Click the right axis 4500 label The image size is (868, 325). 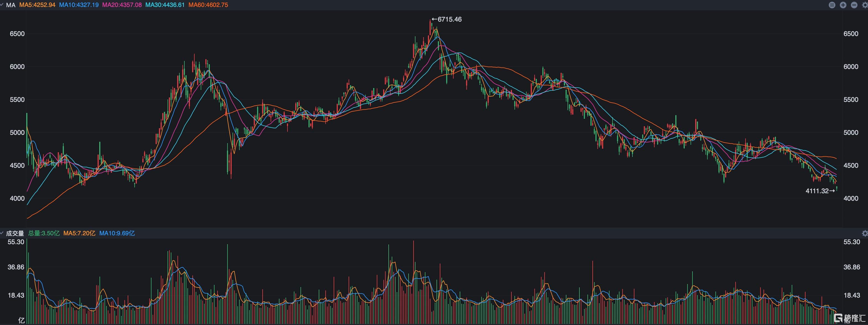[x=851, y=165]
